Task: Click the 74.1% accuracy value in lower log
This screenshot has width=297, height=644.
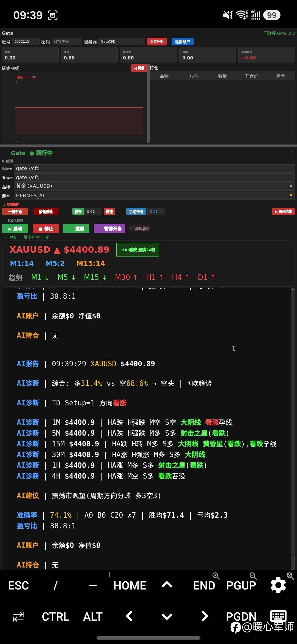Action: coord(61,515)
